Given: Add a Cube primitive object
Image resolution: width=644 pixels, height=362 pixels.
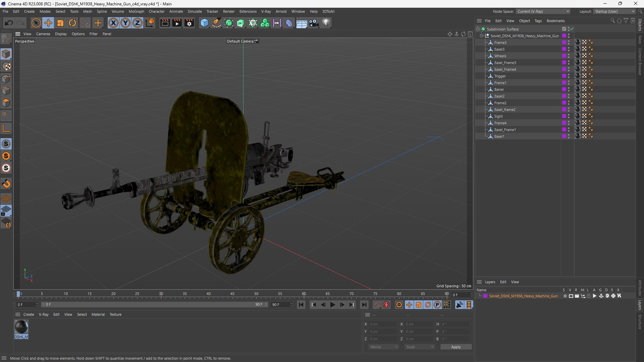Looking at the screenshot, I should [x=204, y=23].
